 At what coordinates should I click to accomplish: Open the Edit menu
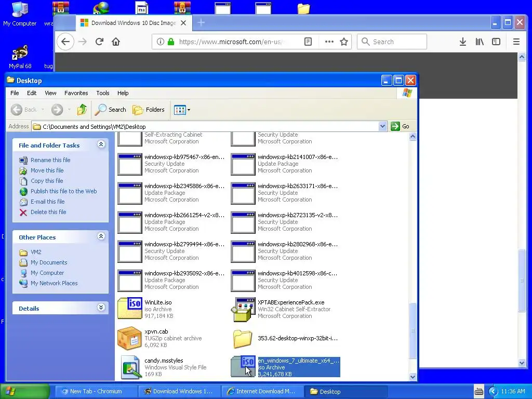pyautogui.click(x=32, y=93)
